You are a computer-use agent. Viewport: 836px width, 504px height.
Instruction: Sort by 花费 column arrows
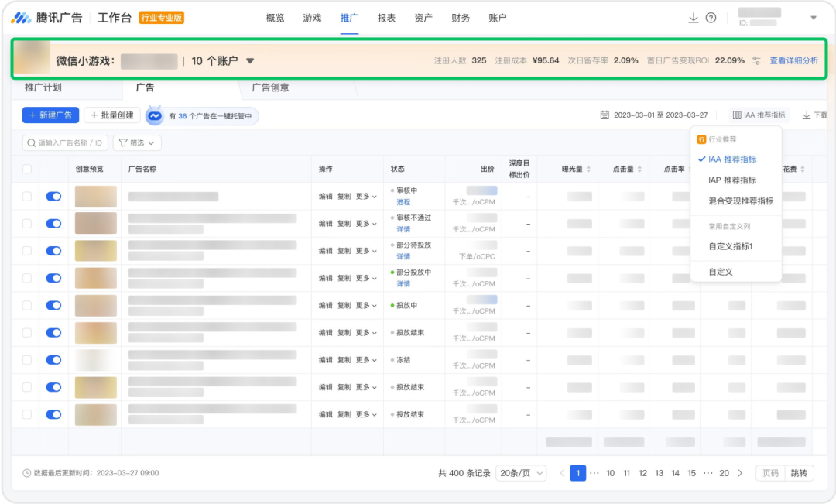(x=803, y=169)
